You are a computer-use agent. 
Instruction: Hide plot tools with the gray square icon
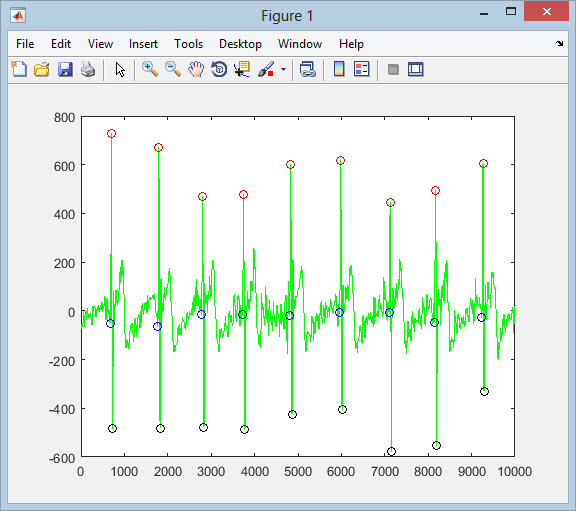[x=393, y=69]
